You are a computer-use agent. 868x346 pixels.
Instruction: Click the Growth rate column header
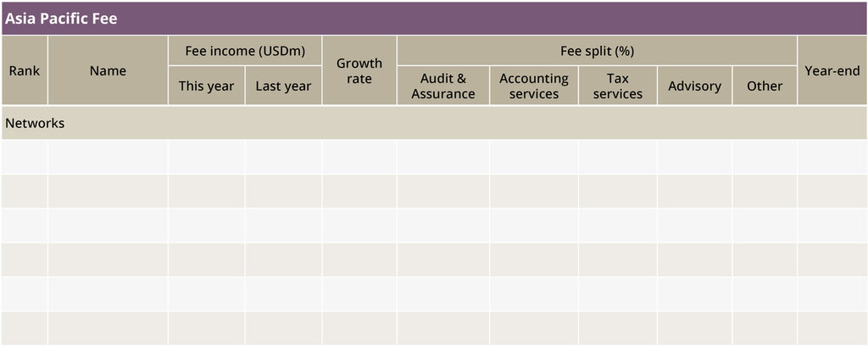point(359,70)
